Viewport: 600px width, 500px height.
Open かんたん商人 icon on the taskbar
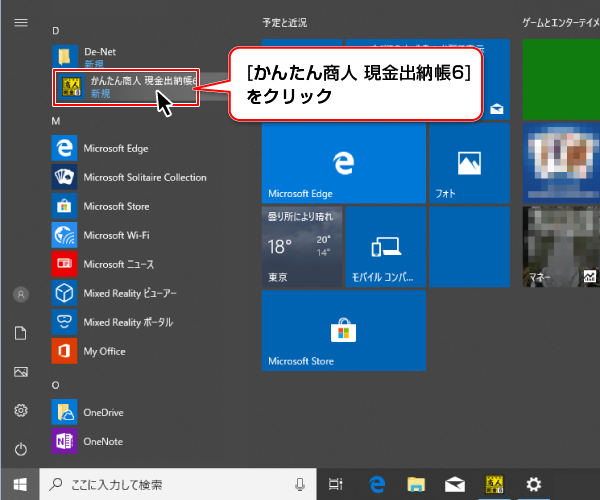[494, 484]
